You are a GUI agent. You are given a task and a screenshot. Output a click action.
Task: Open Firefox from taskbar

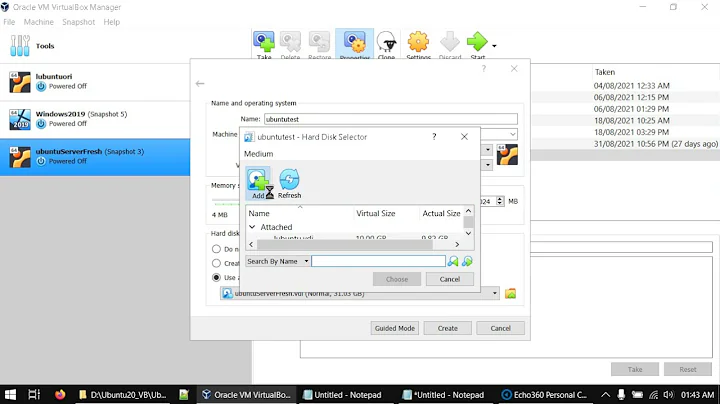[x=60, y=394]
